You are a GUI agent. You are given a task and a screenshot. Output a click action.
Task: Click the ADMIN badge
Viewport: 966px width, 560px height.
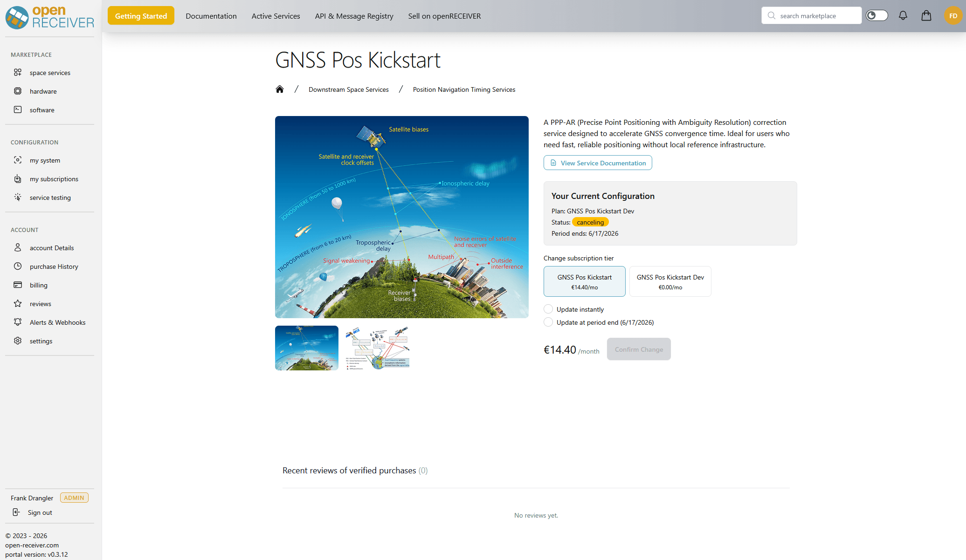pyautogui.click(x=74, y=498)
